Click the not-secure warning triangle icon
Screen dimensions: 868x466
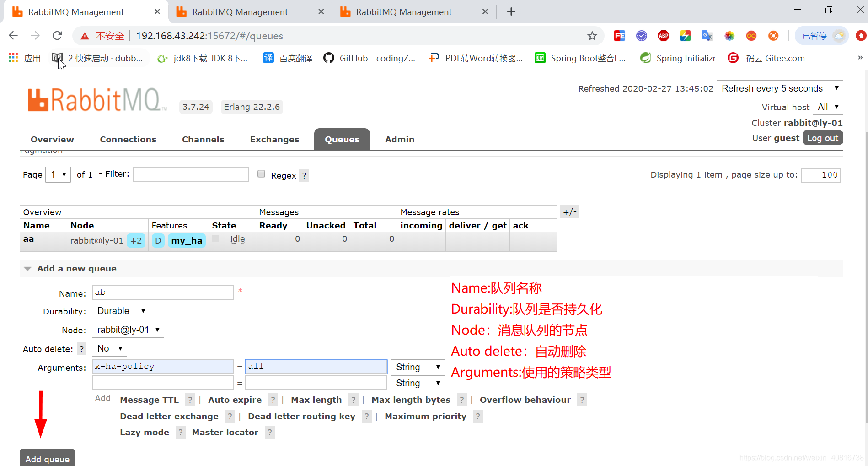(x=85, y=36)
